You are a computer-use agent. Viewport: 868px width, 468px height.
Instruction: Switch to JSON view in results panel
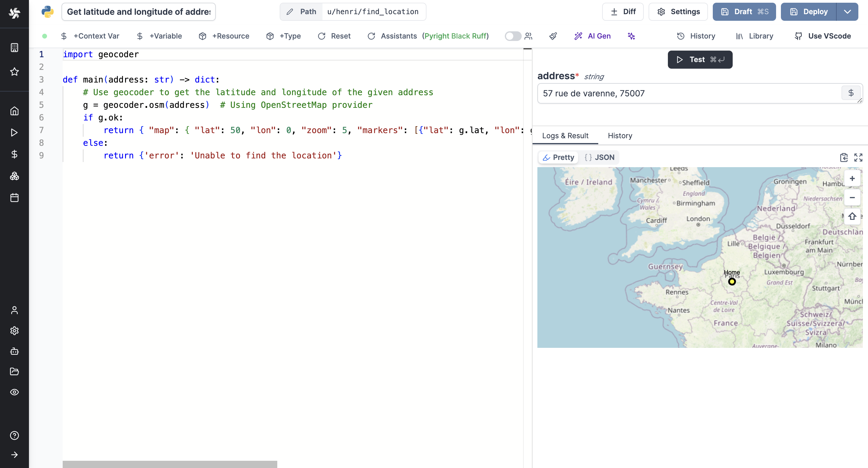599,157
